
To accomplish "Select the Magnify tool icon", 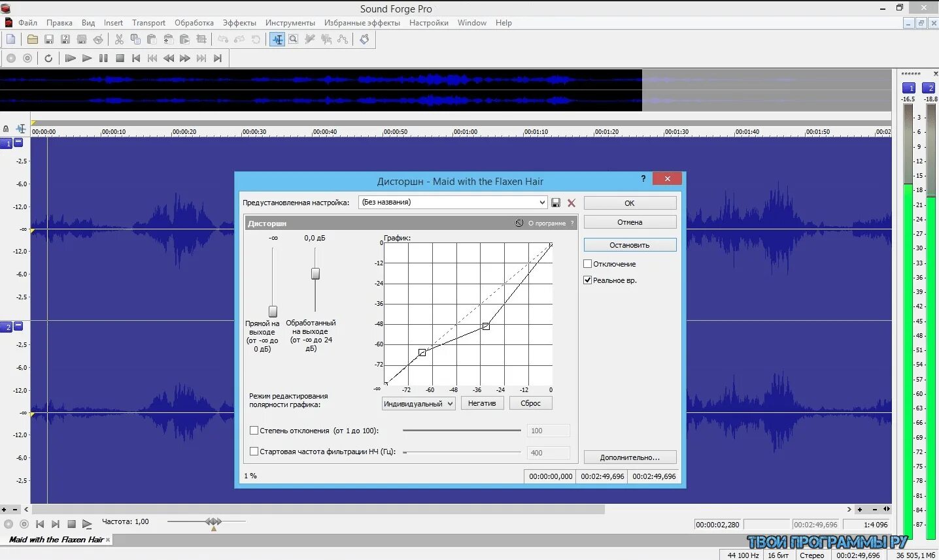I will point(294,39).
